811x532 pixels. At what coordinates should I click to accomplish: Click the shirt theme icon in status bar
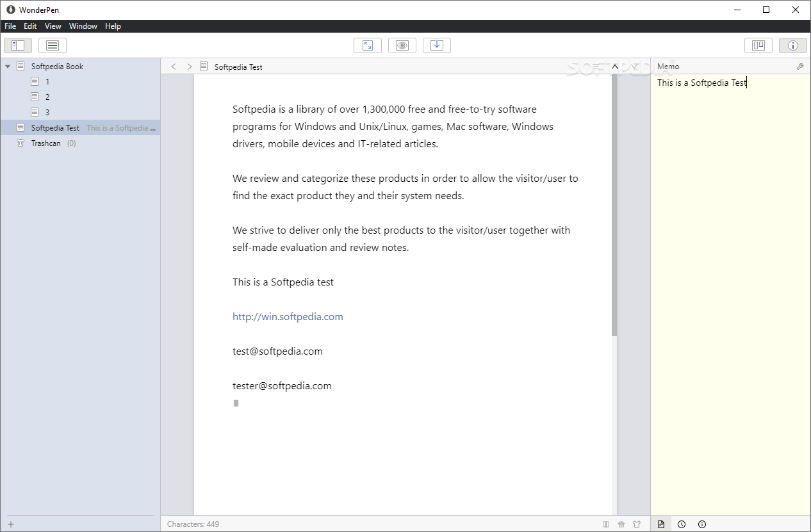tap(637, 524)
